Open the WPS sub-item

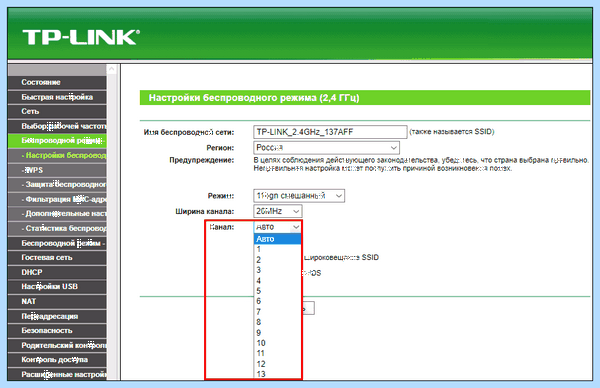[x=57, y=170]
